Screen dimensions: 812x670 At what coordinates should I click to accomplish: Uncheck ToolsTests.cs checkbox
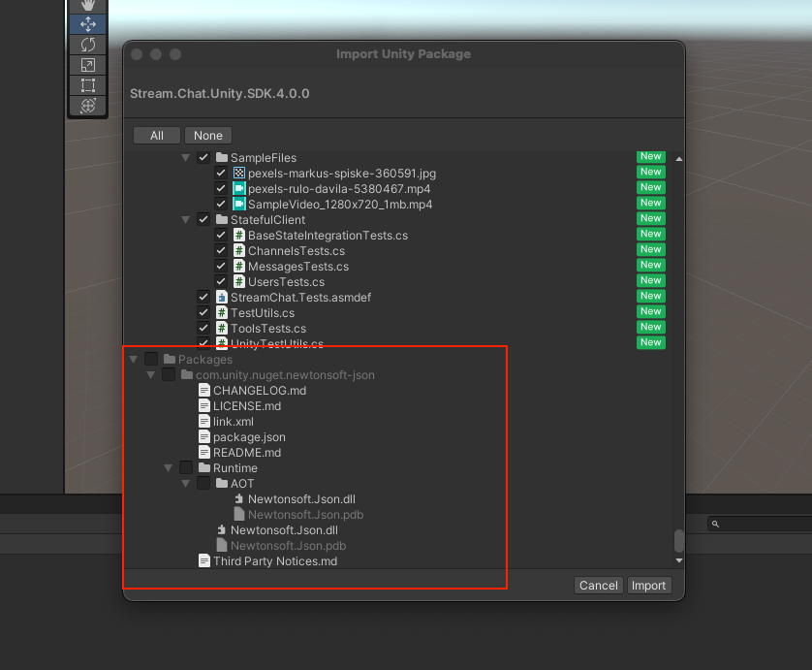click(203, 329)
